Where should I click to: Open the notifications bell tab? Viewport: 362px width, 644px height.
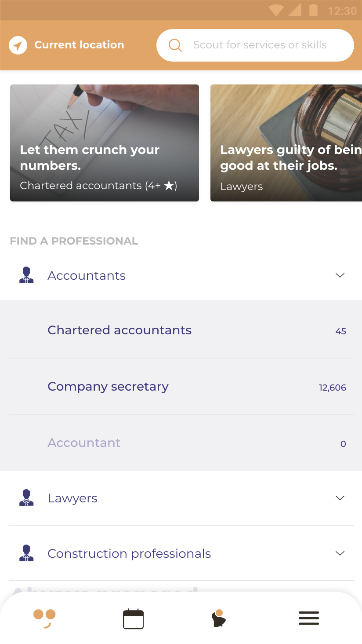pyautogui.click(x=218, y=618)
